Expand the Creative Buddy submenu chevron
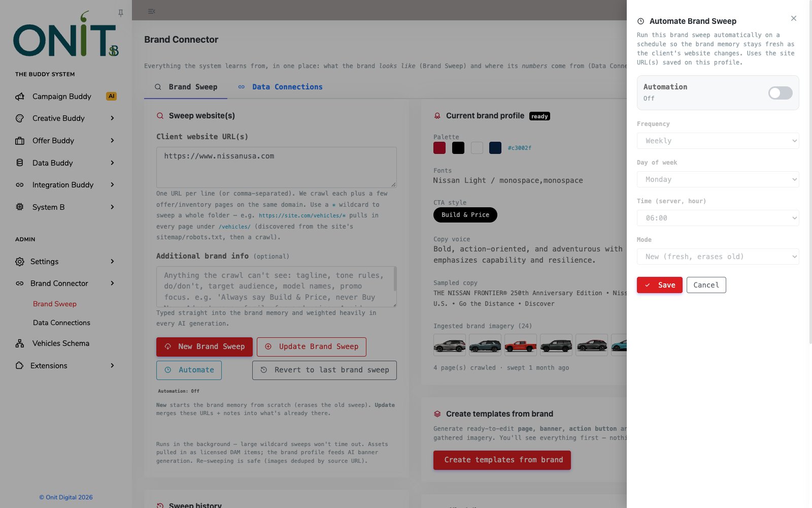The height and width of the screenshot is (508, 812). point(113,118)
